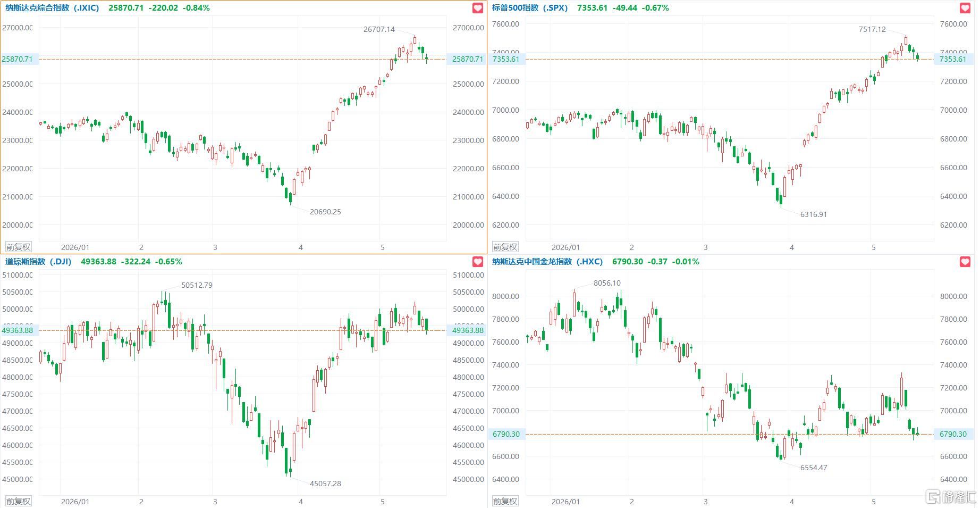Viewport: 980px width, 508px height.
Task: Click the 格隆汇 watermark logo
Action: pos(951,497)
